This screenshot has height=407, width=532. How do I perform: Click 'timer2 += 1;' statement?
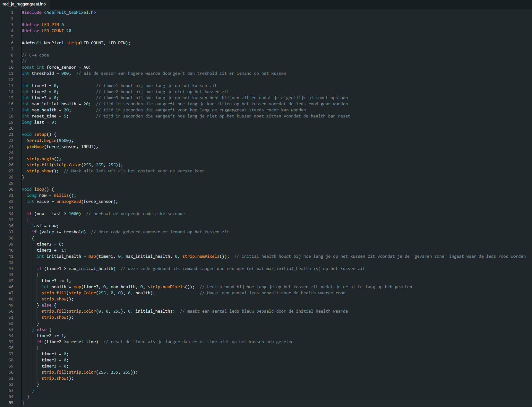tap(51, 336)
